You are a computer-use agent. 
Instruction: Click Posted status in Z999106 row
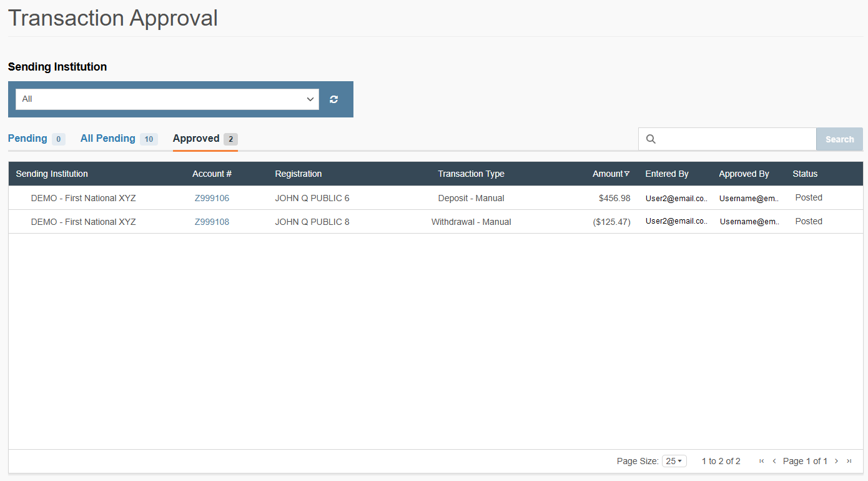pos(809,197)
